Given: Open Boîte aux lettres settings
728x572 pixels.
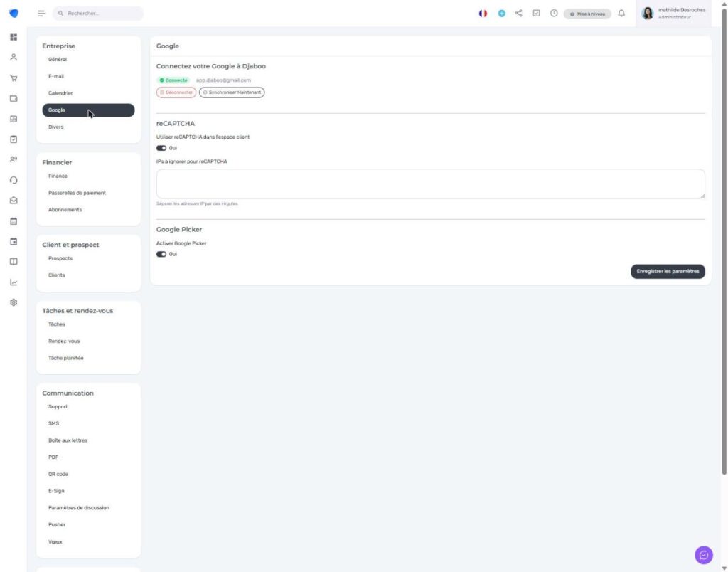Looking at the screenshot, I should [x=68, y=440].
